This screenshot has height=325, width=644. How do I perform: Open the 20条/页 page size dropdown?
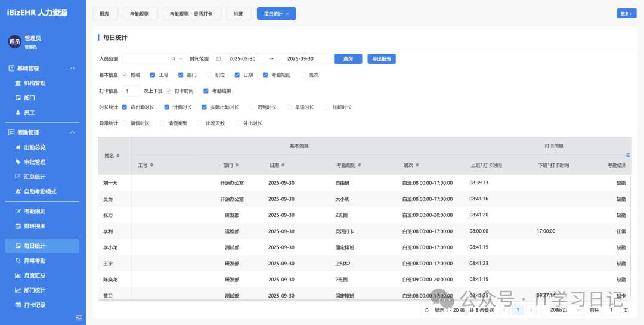coord(562,310)
